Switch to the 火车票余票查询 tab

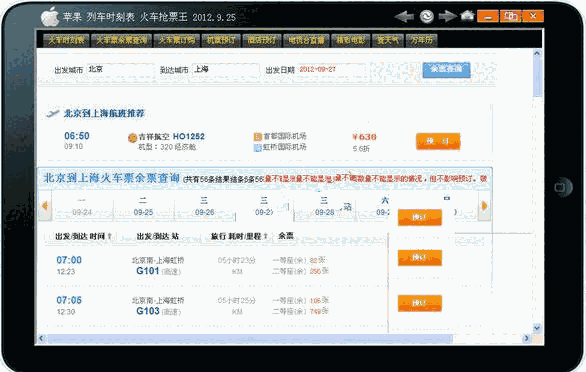pos(121,40)
